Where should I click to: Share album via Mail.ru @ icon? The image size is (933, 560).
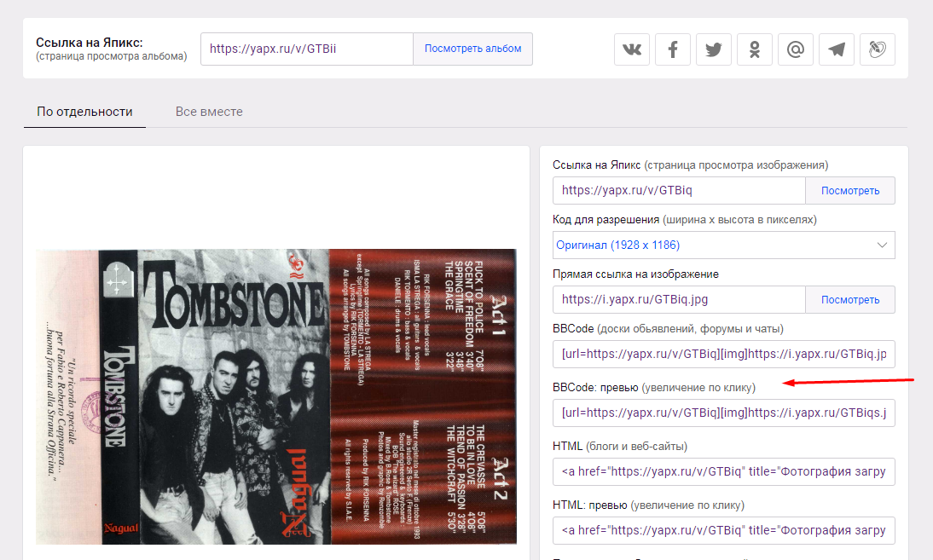(796, 49)
